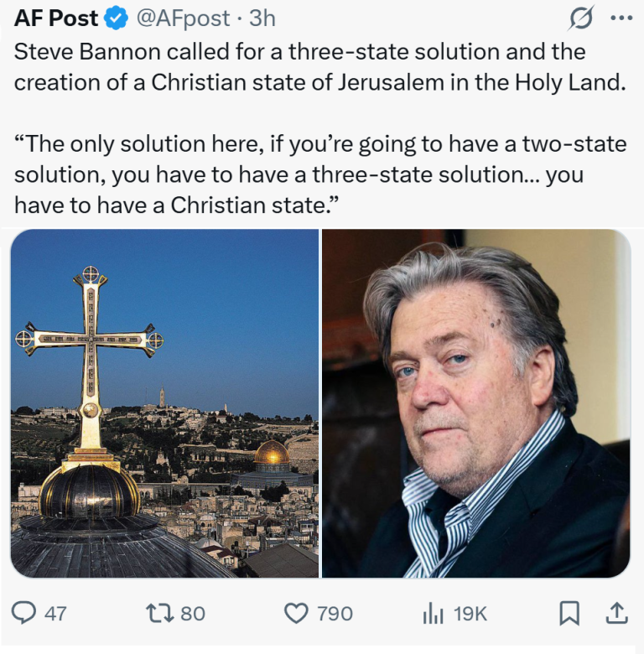Click the tweet's first paragraph about three-state solution
Viewport: 644px width, 654px height.
[x=319, y=68]
